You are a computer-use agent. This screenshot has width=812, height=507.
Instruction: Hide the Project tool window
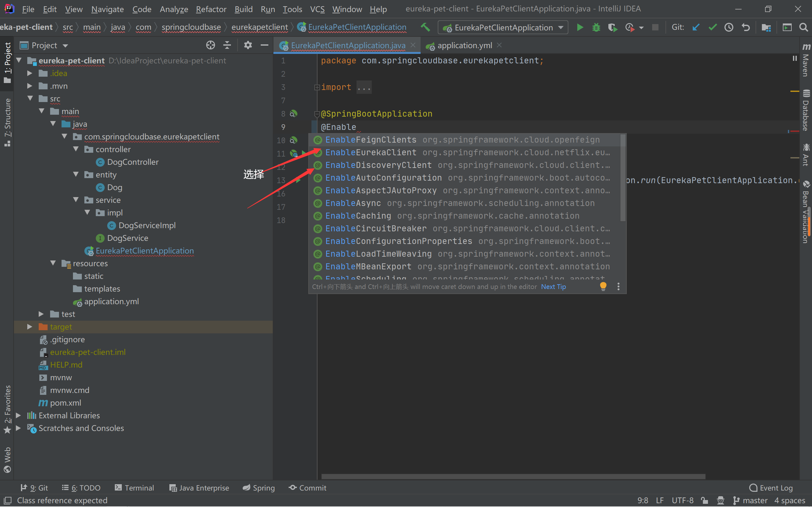tap(265, 45)
